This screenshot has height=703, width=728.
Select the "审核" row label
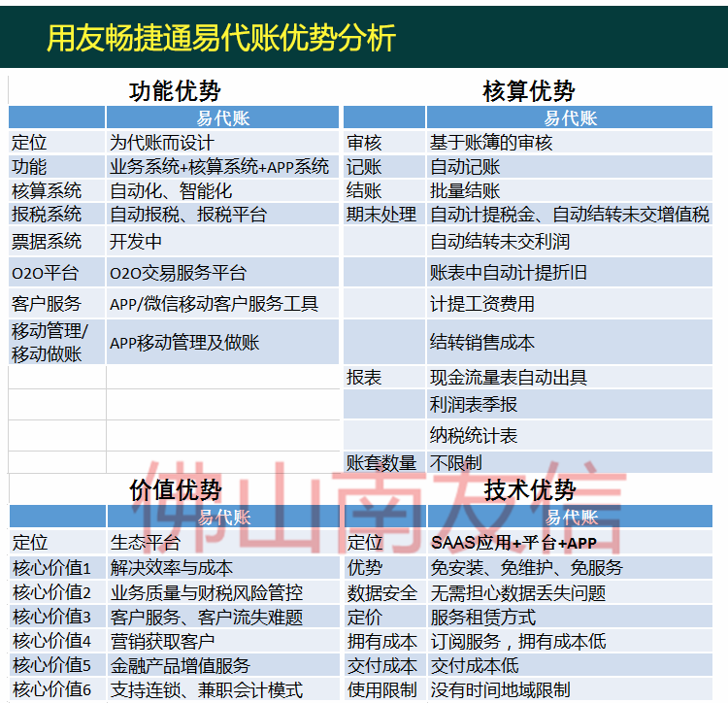point(384,143)
